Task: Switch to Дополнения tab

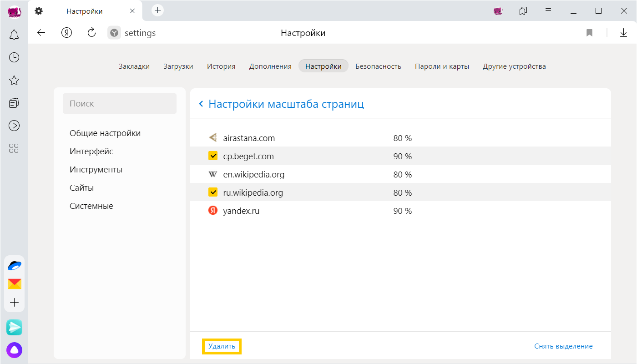Action: [270, 66]
